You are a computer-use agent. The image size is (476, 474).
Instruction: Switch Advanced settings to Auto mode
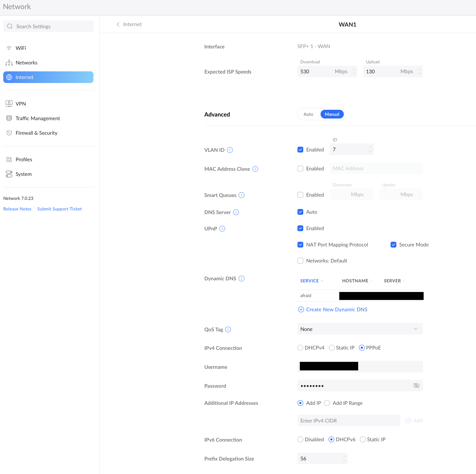[x=308, y=114]
